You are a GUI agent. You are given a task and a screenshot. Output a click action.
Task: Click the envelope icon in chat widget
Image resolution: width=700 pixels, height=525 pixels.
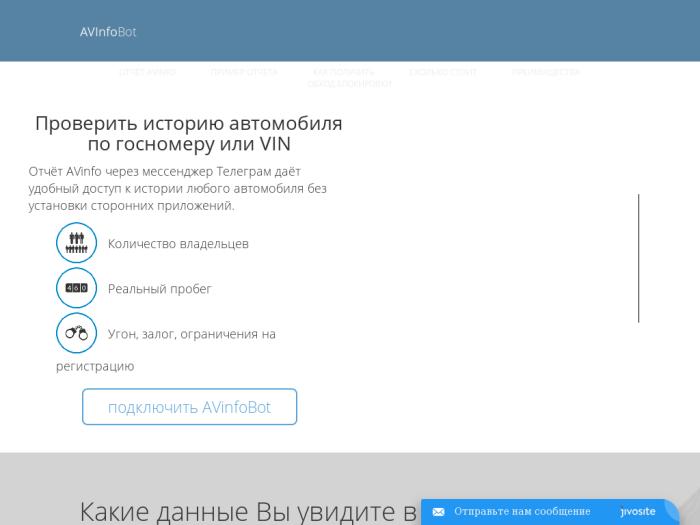(x=438, y=512)
